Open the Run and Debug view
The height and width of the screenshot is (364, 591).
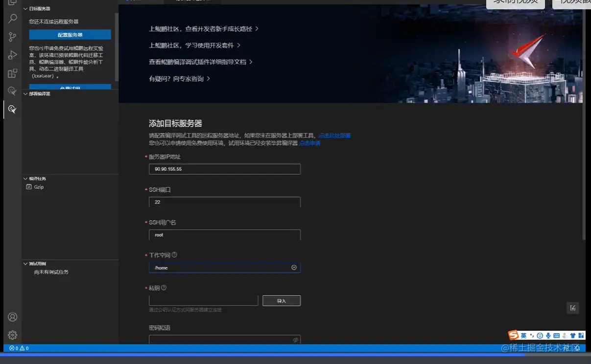(13, 55)
